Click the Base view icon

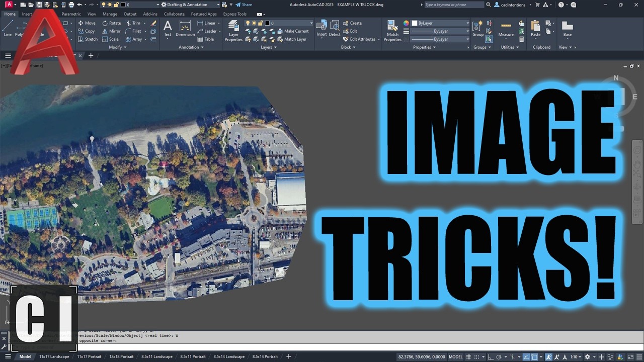point(567,28)
